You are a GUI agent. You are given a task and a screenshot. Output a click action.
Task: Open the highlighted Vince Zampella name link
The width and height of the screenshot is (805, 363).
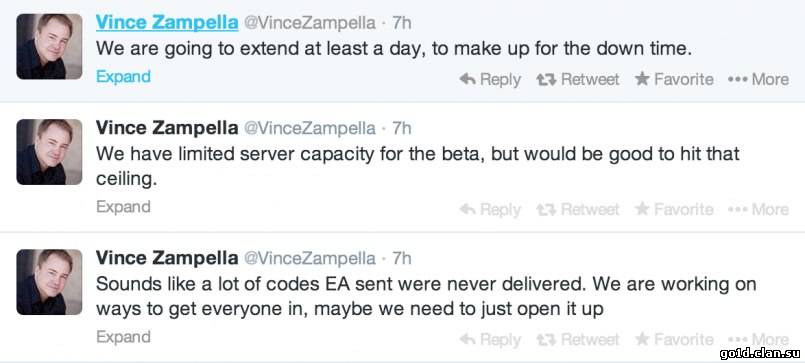[x=167, y=23]
